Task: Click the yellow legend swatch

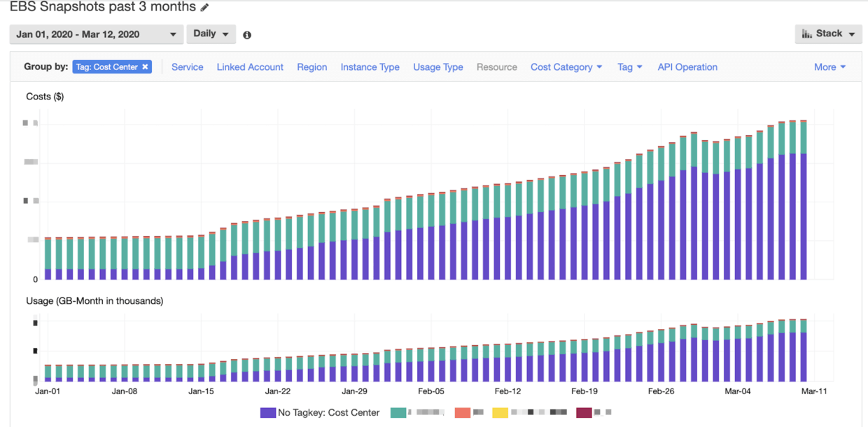Action: pos(500,413)
